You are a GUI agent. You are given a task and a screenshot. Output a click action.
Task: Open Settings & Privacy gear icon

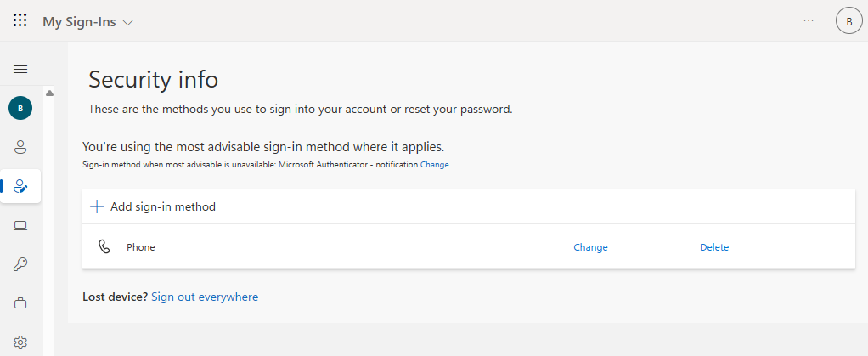20,342
